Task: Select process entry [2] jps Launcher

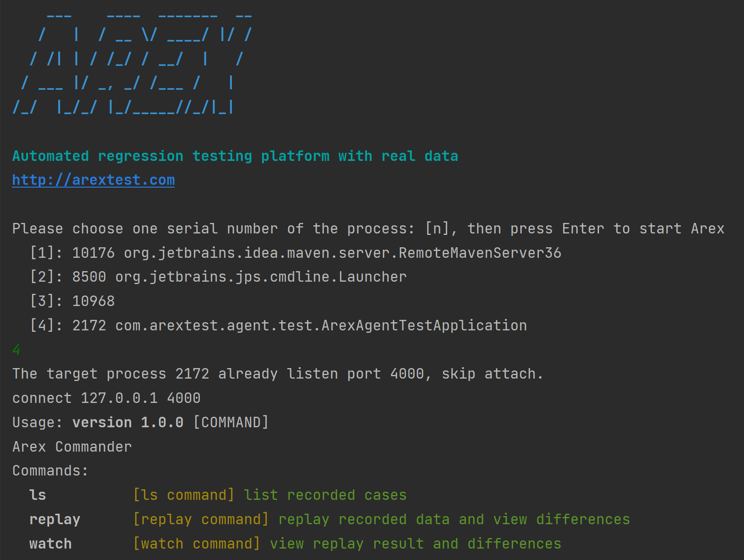Action: pos(218,277)
